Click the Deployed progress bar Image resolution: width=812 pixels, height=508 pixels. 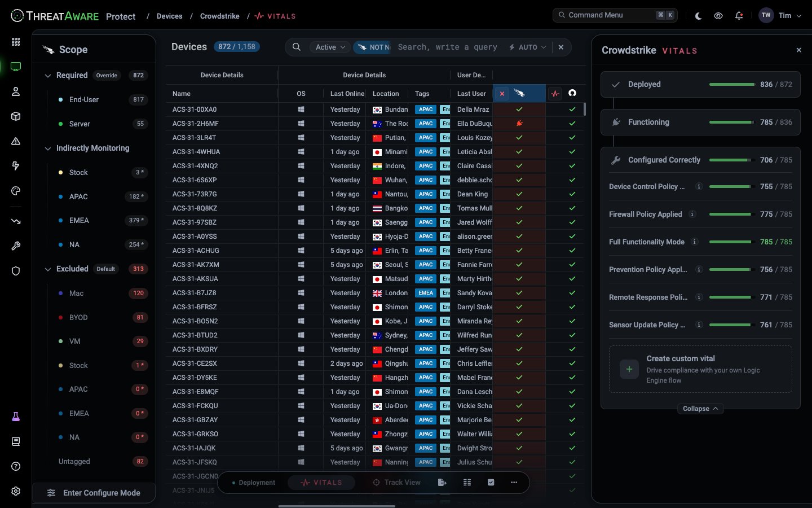(732, 85)
